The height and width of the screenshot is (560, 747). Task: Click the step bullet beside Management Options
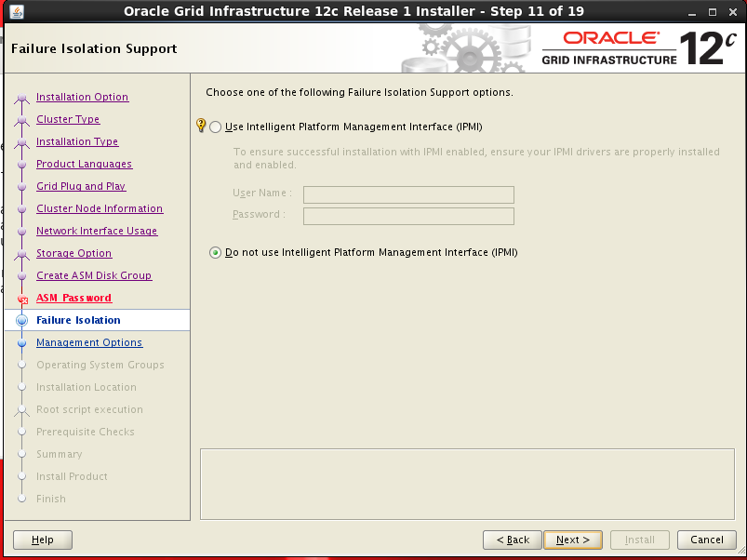click(22, 343)
